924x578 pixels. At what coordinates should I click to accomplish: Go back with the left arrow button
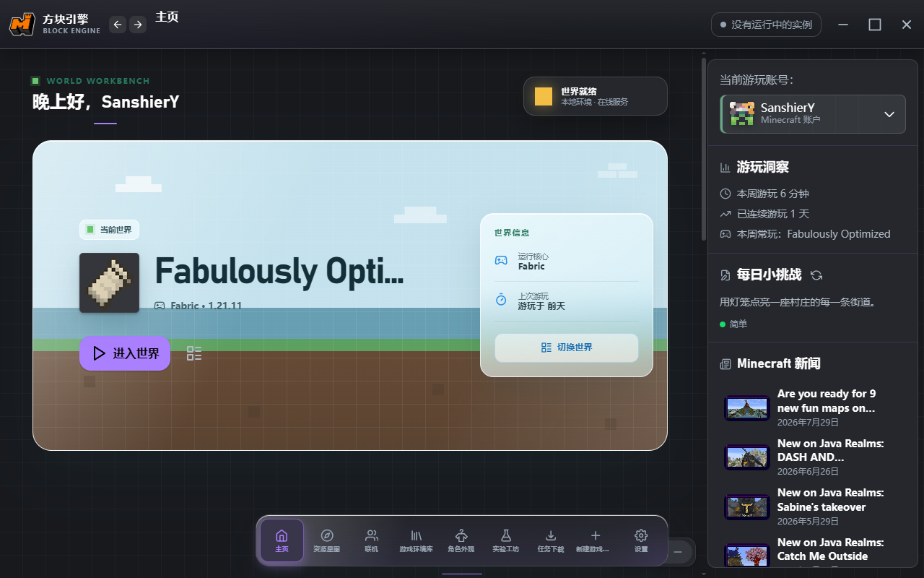[118, 25]
